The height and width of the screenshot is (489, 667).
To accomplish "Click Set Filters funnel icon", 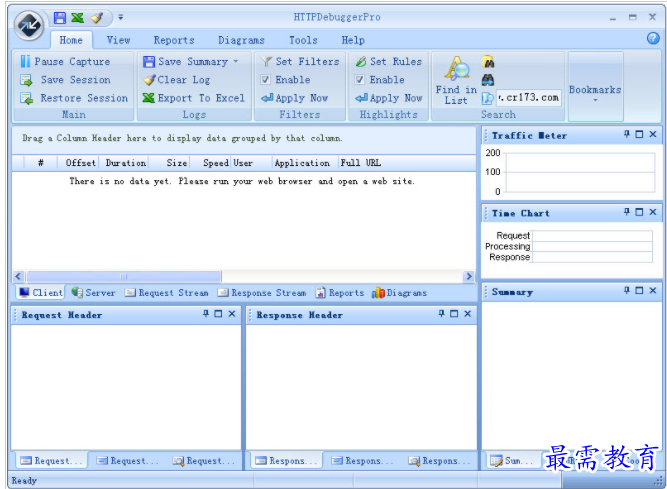I will (266, 62).
